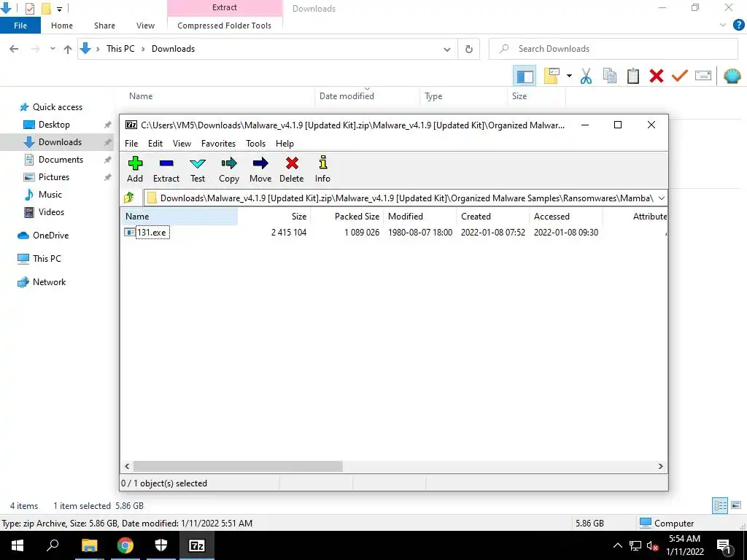Open File menu in 7-Zip
The height and width of the screenshot is (560, 747).
coord(131,144)
